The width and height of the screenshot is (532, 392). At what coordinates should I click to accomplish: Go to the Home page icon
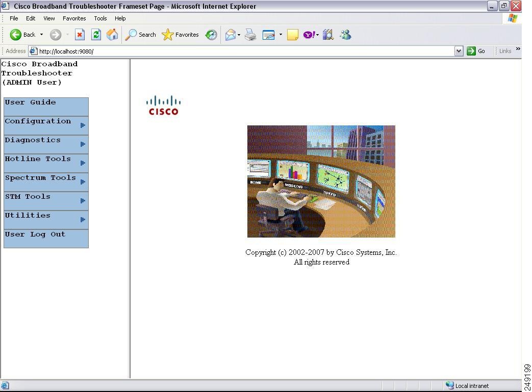coord(112,35)
